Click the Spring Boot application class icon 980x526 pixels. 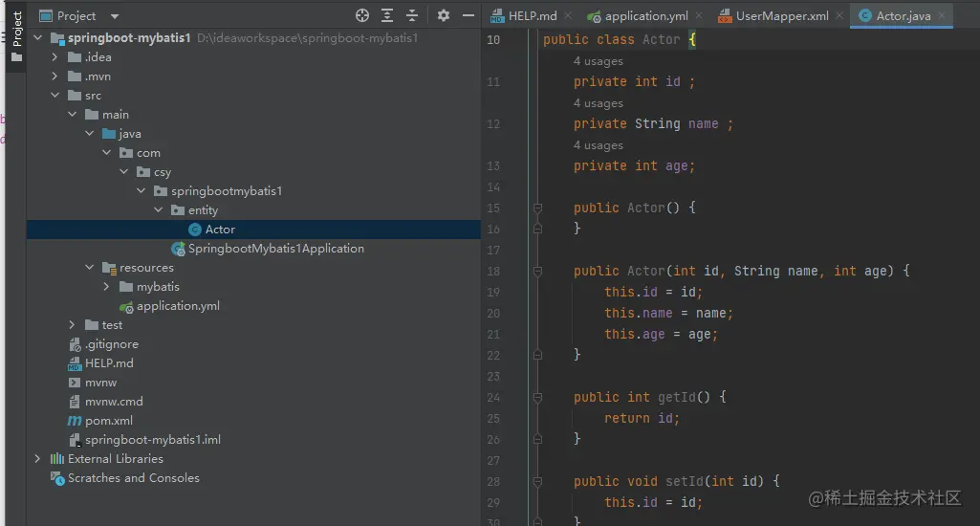coord(178,249)
